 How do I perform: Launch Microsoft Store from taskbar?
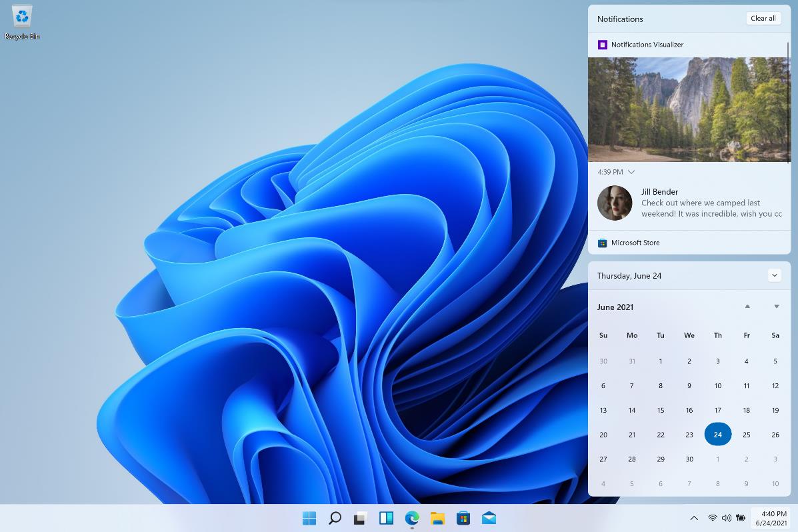click(463, 518)
